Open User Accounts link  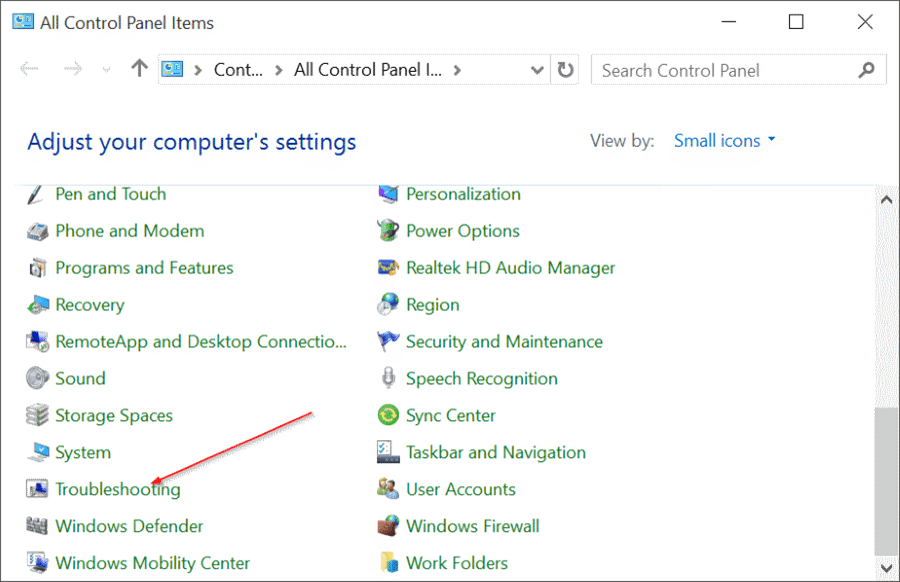coord(461,490)
